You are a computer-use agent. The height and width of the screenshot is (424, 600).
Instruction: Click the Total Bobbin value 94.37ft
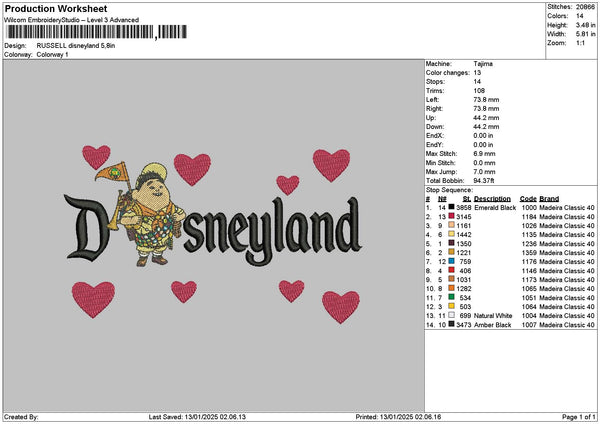[484, 181]
